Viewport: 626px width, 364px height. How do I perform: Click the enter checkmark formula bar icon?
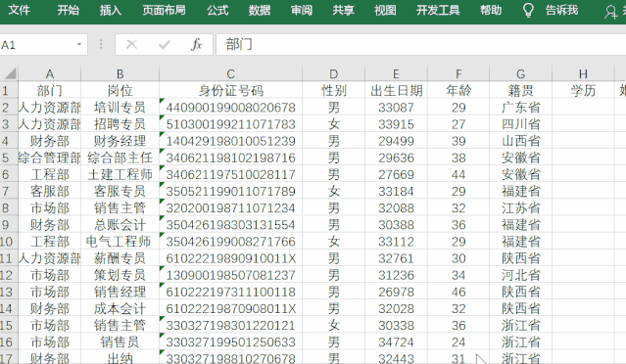pyautogui.click(x=164, y=44)
